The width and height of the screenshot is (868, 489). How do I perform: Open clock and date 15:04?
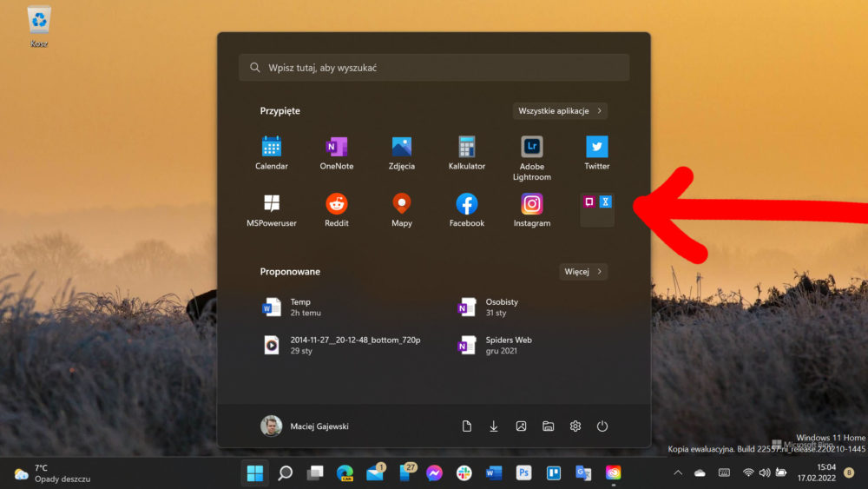pyautogui.click(x=817, y=473)
